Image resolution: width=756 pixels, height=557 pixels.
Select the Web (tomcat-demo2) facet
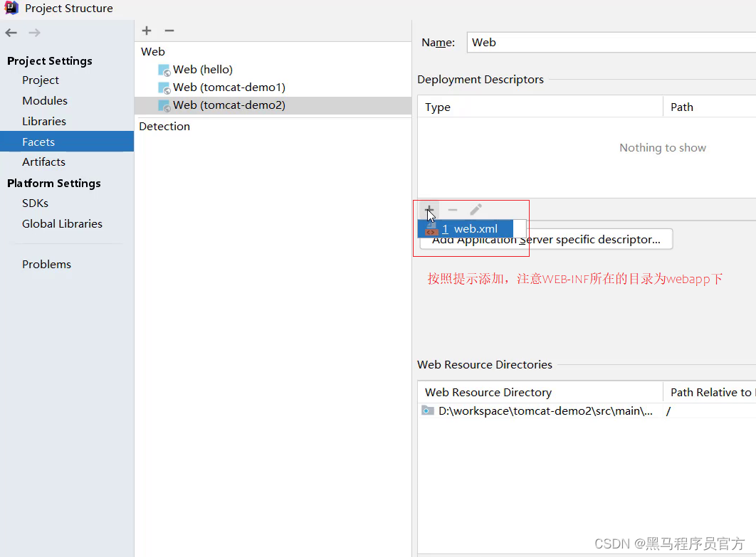click(x=273, y=105)
